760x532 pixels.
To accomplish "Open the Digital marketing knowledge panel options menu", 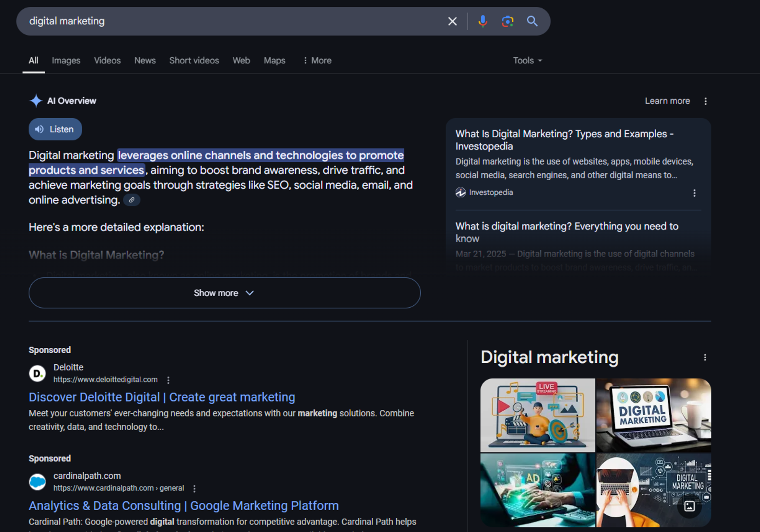I will (x=705, y=358).
